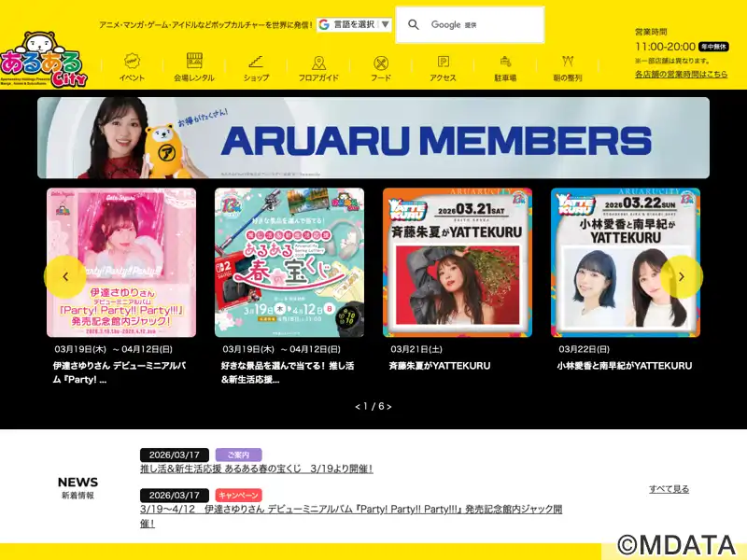Click 年中無休 badge
The width and height of the screenshot is (747, 560).
click(713, 47)
